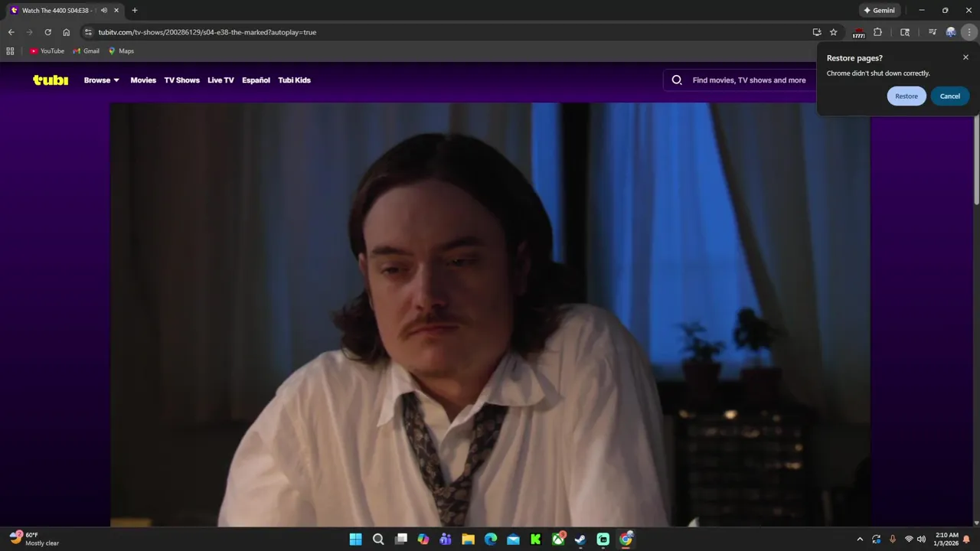Focus the Find movies, TV shows search field
This screenshot has height=551, width=980.
coord(749,80)
